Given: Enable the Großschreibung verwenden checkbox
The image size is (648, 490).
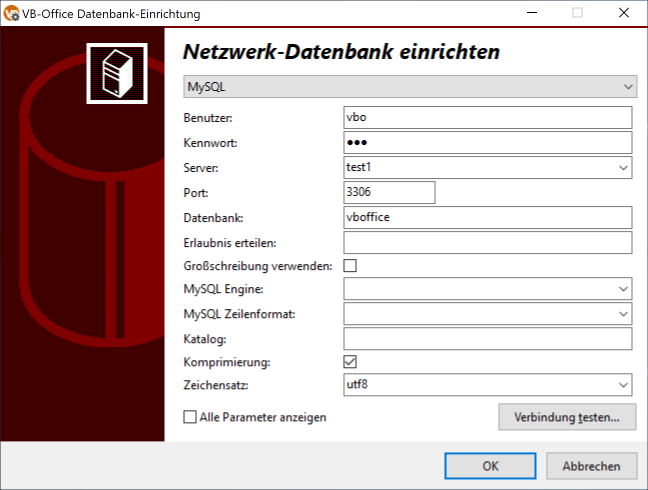Looking at the screenshot, I should tap(350, 266).
